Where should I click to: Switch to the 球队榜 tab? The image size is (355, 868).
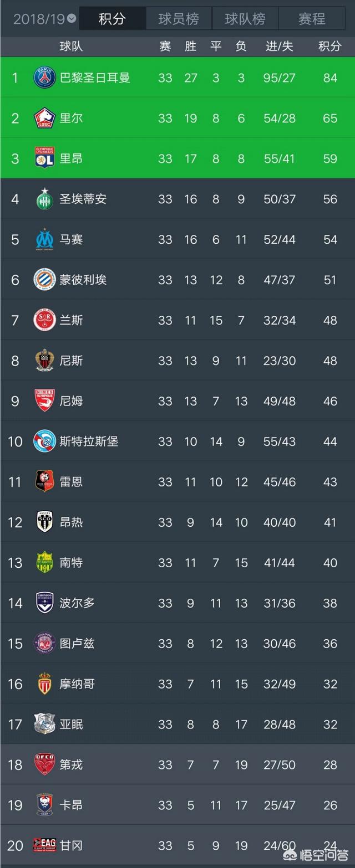pos(245,19)
